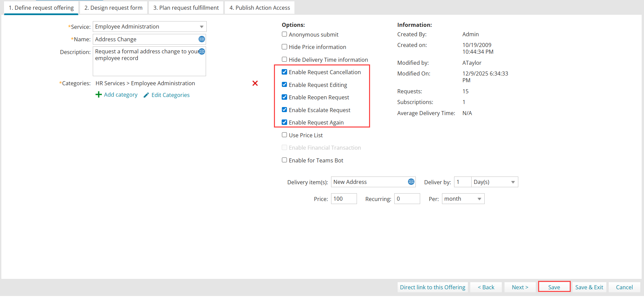Click the pencil Edit Categories icon
644x300 pixels.
(146, 95)
